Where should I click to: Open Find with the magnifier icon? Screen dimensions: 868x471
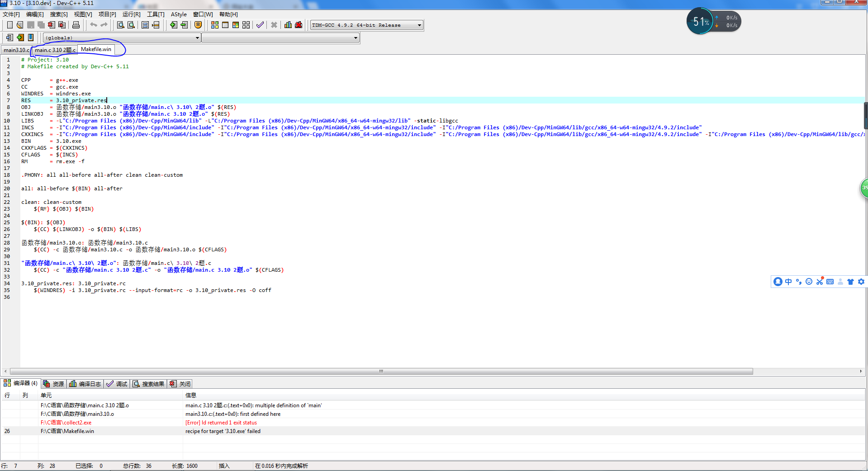pos(121,25)
